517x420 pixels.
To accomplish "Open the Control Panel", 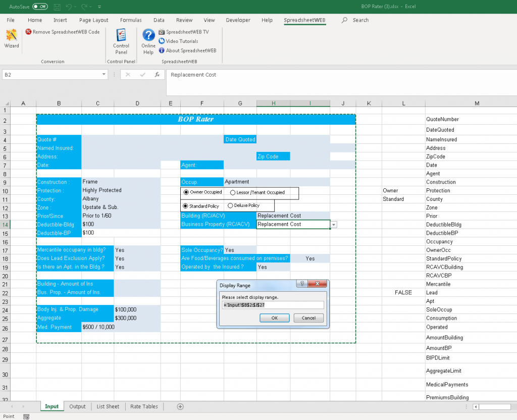I will [x=121, y=41].
